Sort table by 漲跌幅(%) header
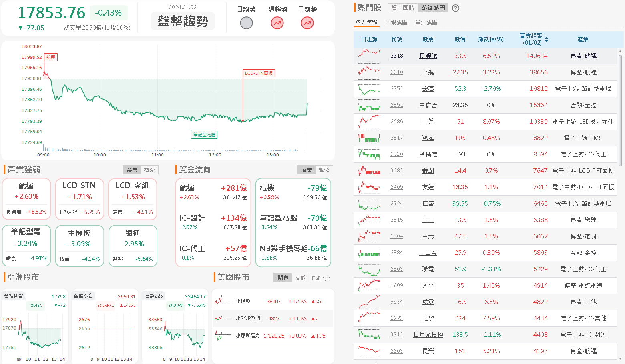 tap(491, 39)
